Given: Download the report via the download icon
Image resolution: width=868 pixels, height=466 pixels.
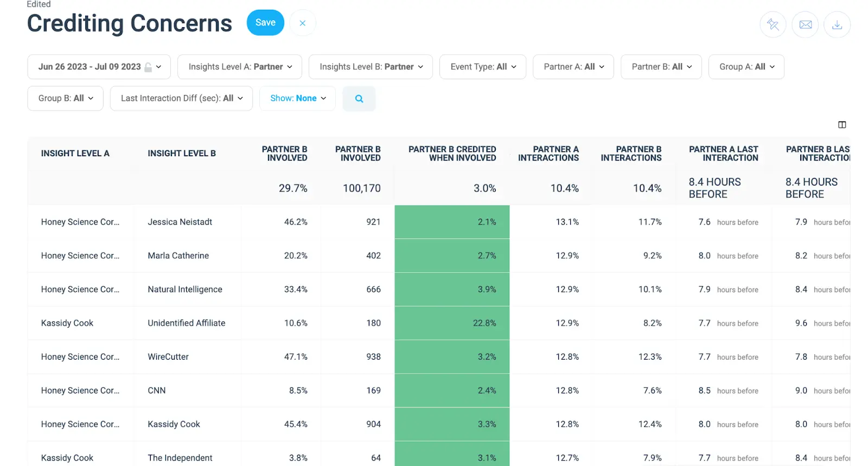Looking at the screenshot, I should [837, 24].
